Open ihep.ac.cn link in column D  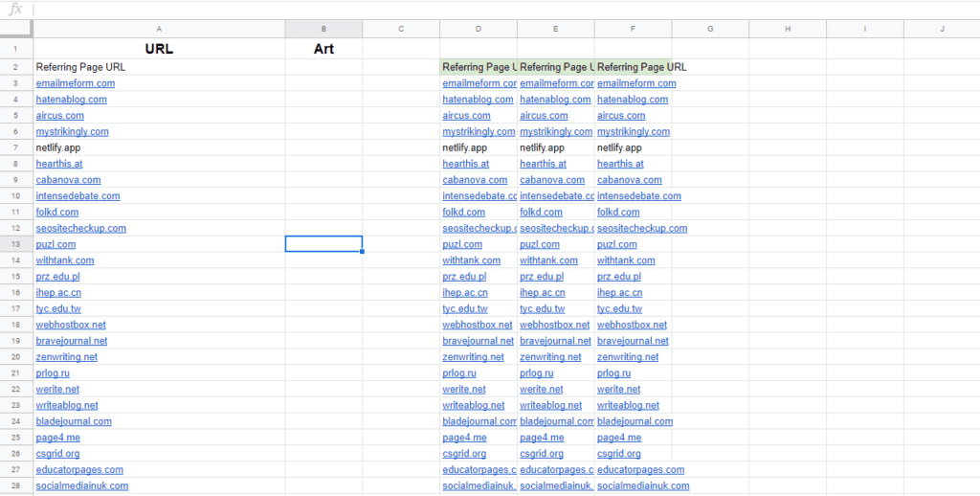tap(465, 293)
